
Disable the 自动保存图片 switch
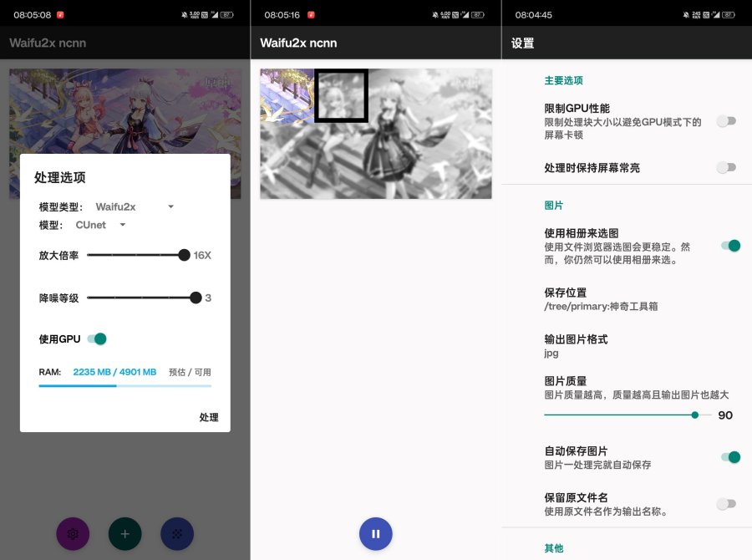[731, 457]
